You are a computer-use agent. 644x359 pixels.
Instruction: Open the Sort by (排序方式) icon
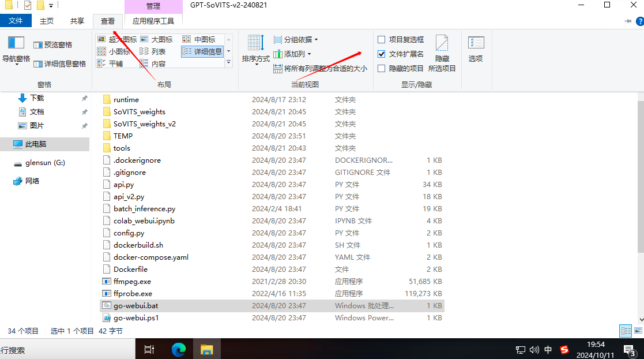[x=255, y=47]
